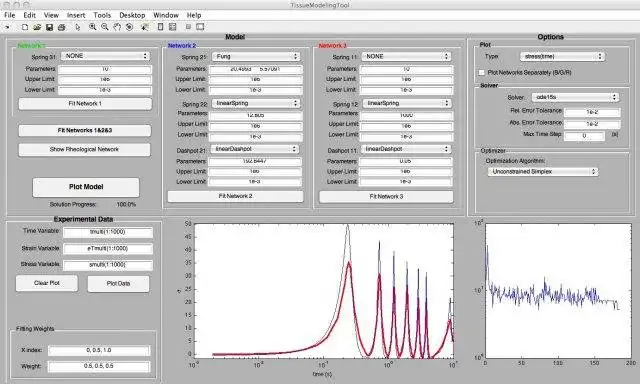This screenshot has height=384, width=640.
Task: Click the Max Time Step field
Action: pos(584,135)
